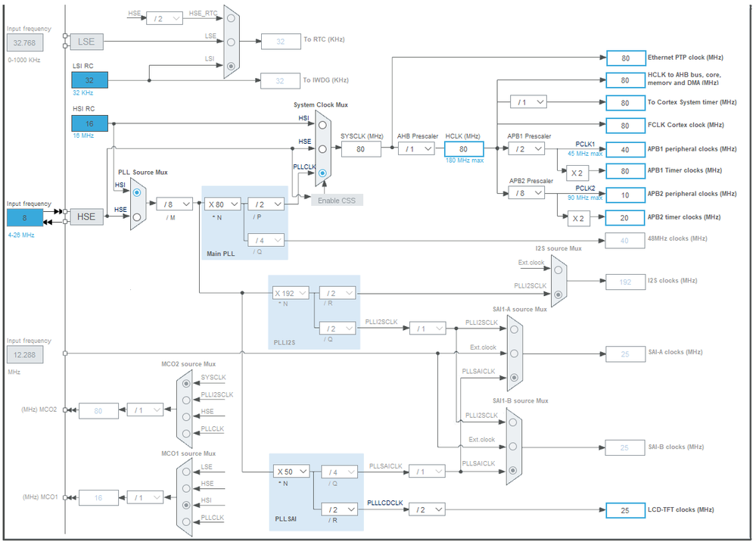This screenshot has height=542, width=756.
Task: Open the HSE_RTC /2 divider dropdown
Action: pyautogui.click(x=164, y=18)
